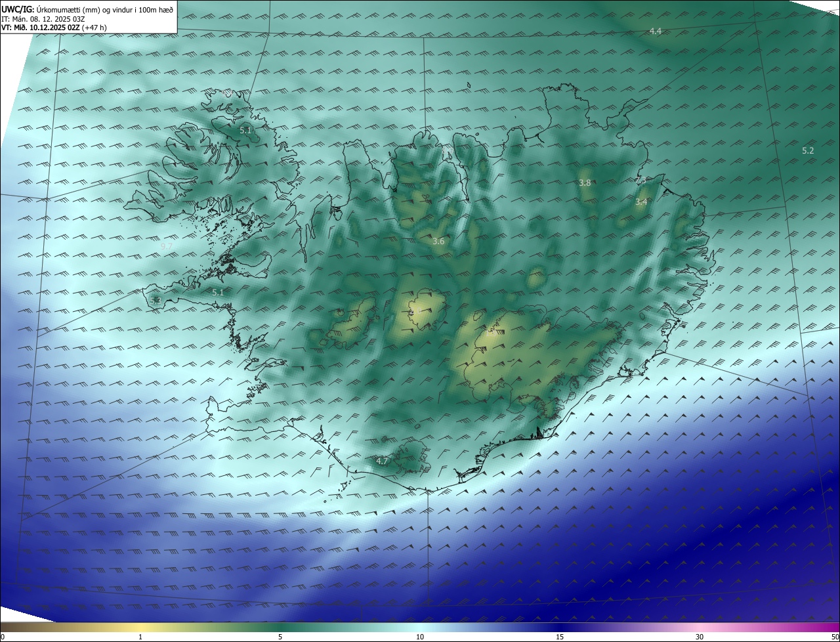Click the 3.8 value label on the map
Viewport: 840px width, 642px height.
click(x=585, y=182)
